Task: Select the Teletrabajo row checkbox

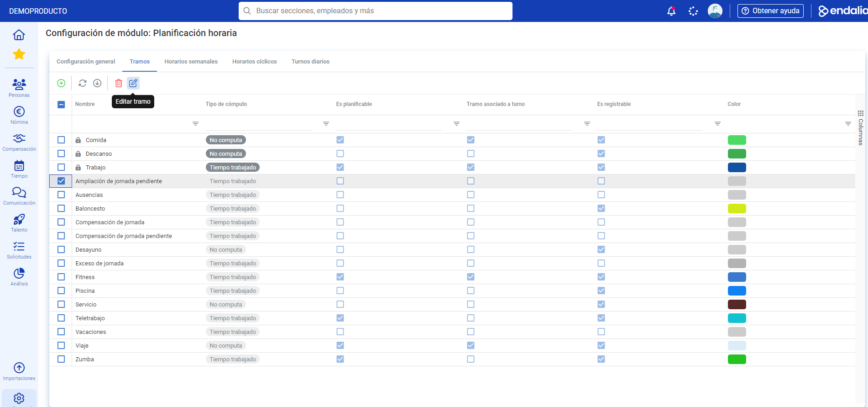Action: [x=61, y=318]
